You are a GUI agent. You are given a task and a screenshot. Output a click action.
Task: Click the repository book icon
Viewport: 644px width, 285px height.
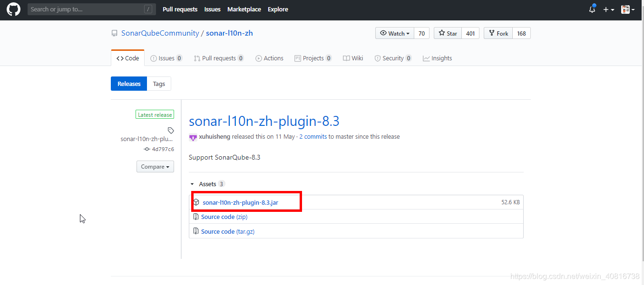(114, 33)
